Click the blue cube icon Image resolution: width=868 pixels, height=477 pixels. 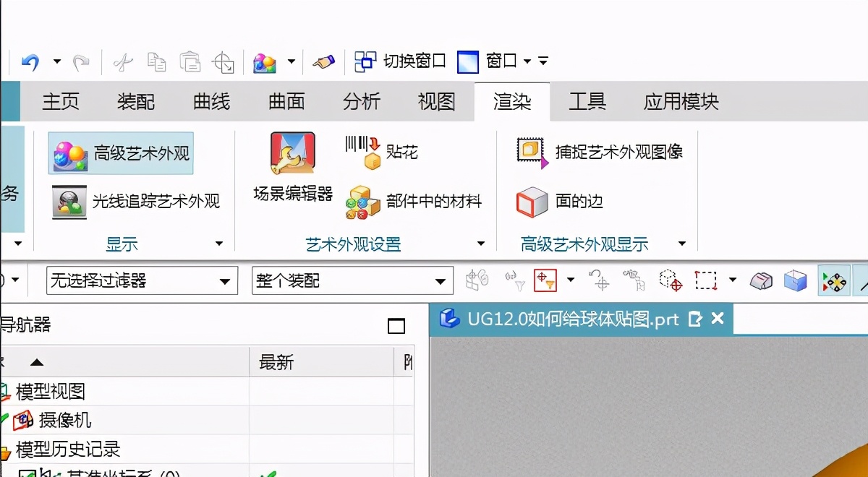(x=796, y=280)
